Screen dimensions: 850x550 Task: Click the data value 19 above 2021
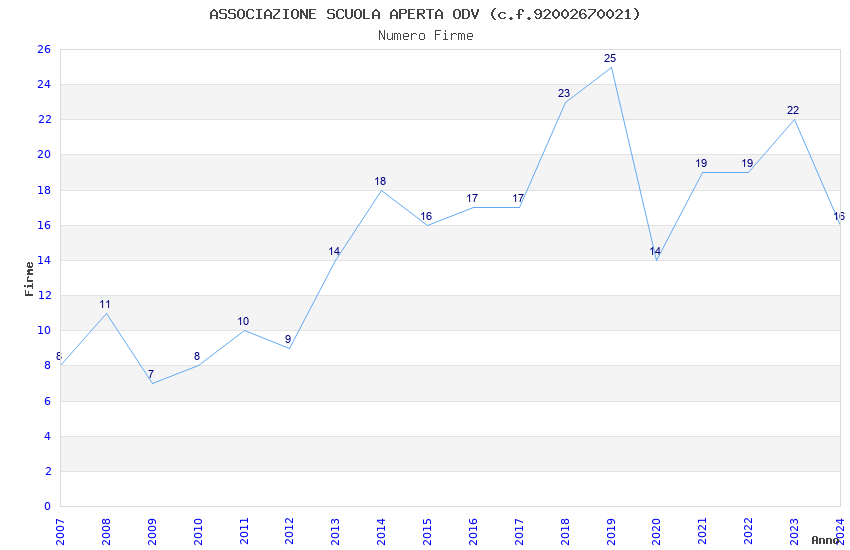[701, 163]
